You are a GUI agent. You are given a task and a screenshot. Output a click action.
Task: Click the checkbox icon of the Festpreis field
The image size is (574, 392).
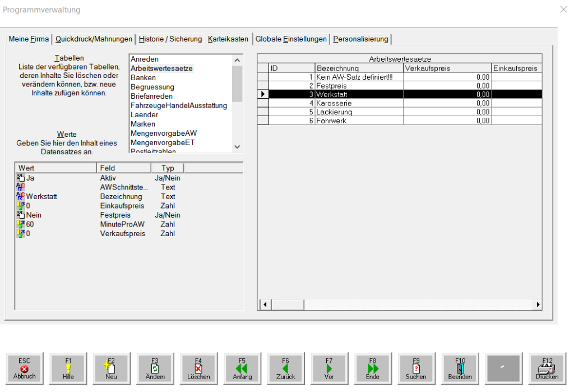(x=21, y=215)
